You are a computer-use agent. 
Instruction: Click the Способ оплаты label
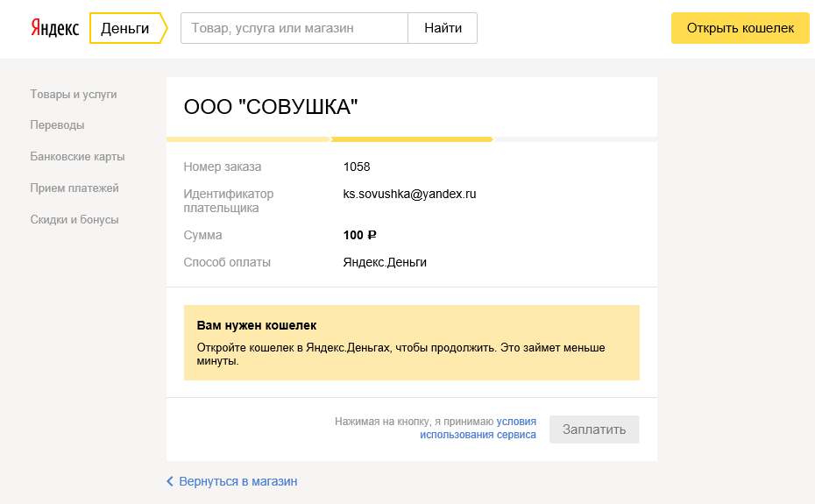point(227,262)
